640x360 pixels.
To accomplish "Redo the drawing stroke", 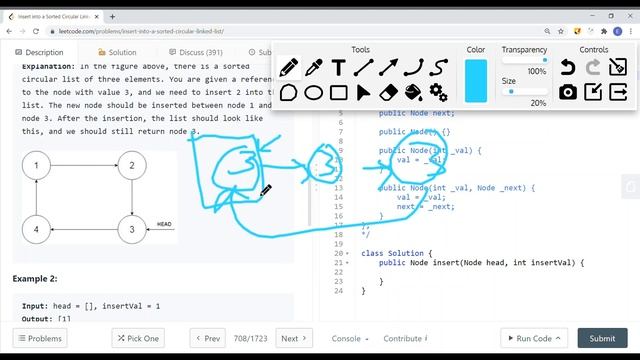I will [593, 67].
